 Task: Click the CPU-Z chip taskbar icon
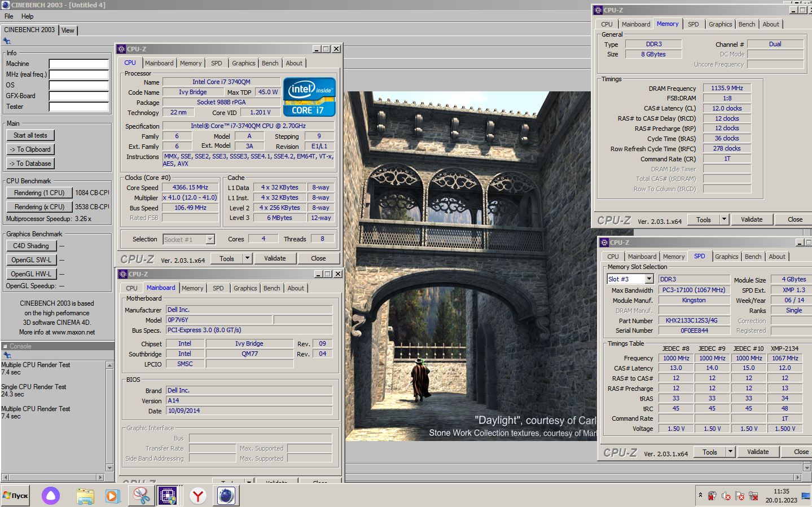click(x=168, y=496)
